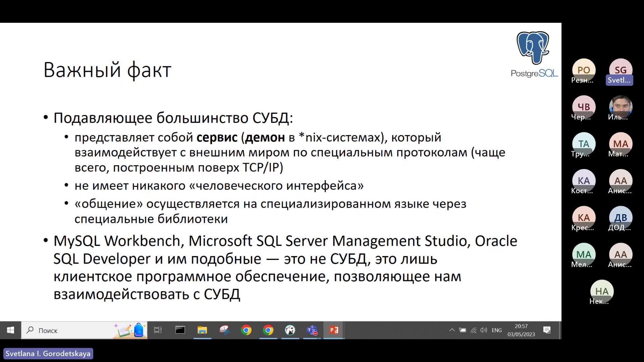Image resolution: width=644 pixels, height=362 pixels.
Task: Select the AA avatar beside Мел...
Action: pyautogui.click(x=621, y=254)
